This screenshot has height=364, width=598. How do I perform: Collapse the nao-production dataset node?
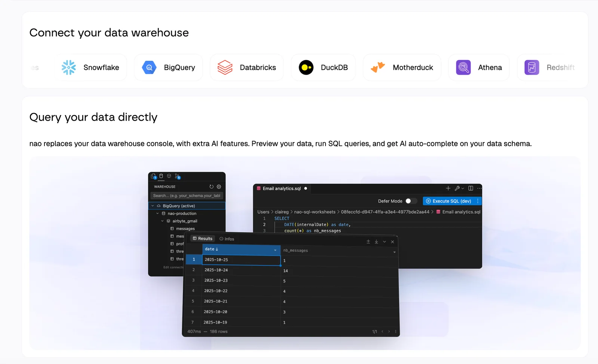click(x=157, y=214)
